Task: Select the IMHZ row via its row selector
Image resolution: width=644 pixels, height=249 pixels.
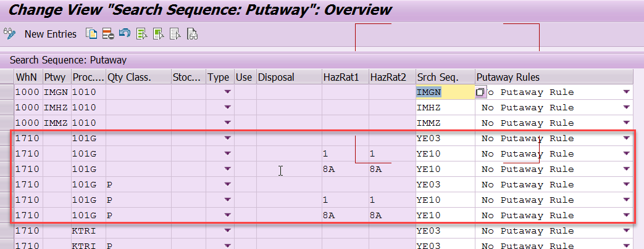Action: pos(7,107)
